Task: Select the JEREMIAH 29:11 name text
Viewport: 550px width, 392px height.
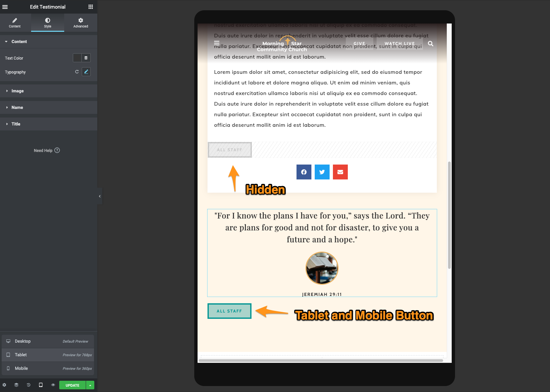Action: coord(322,294)
